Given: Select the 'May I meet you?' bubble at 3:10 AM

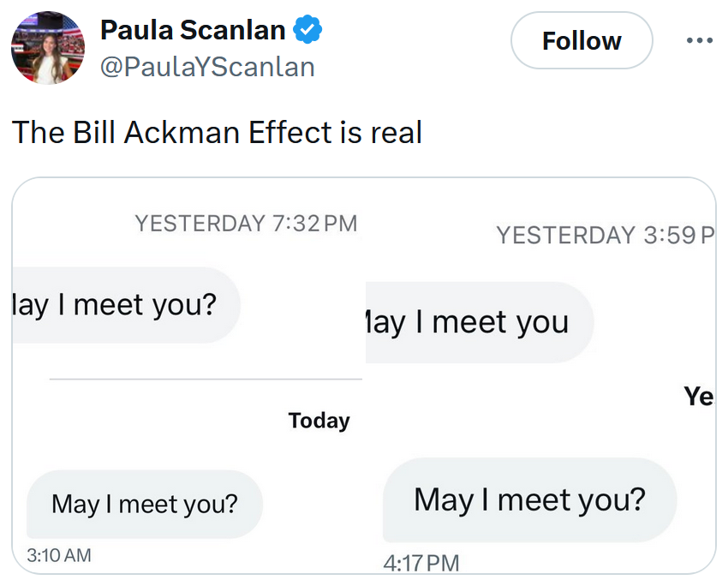Looking at the screenshot, I should coord(144,504).
